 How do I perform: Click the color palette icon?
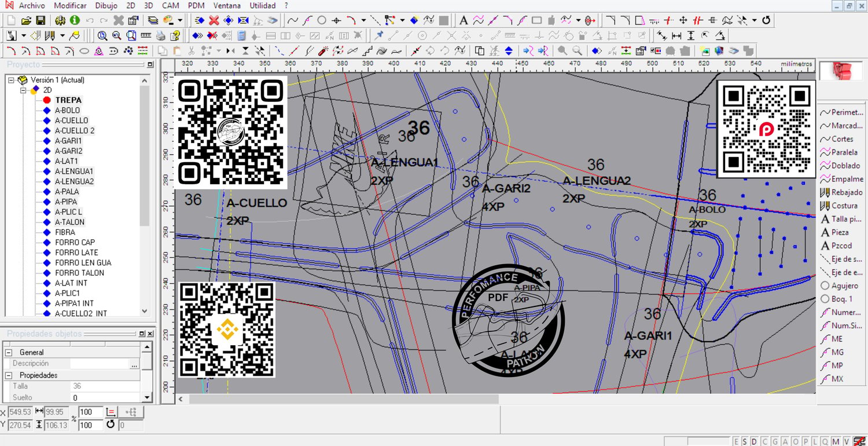168,20
